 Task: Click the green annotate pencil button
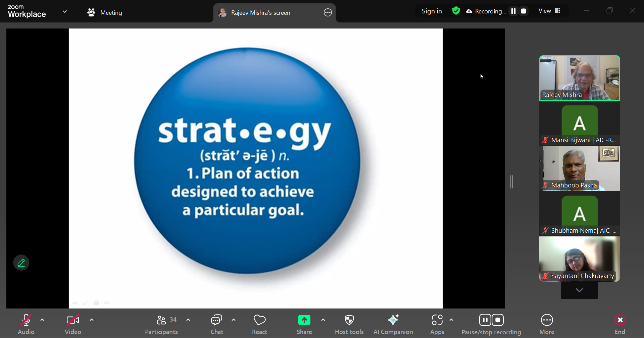(21, 263)
